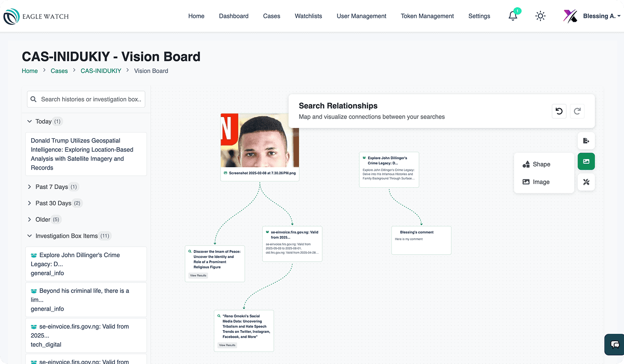Open the chat support widget
Screen dimensions: 624x364
tap(615, 345)
